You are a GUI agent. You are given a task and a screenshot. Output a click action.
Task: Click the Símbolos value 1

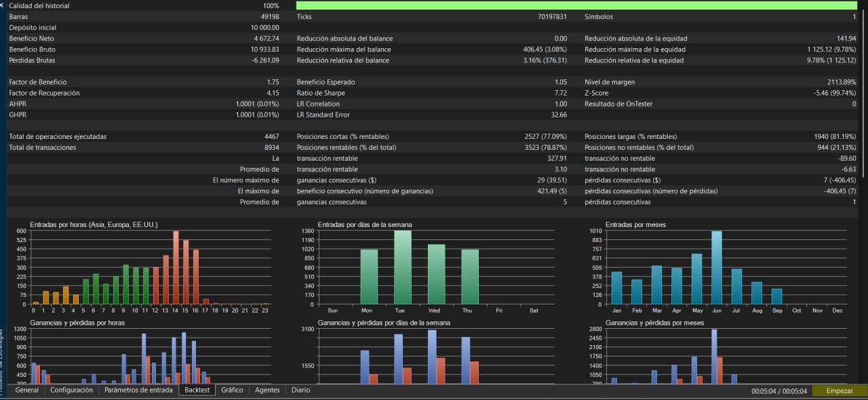pyautogui.click(x=854, y=16)
